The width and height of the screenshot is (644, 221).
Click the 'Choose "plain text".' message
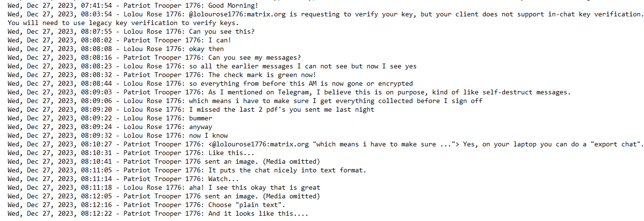(x=247, y=205)
